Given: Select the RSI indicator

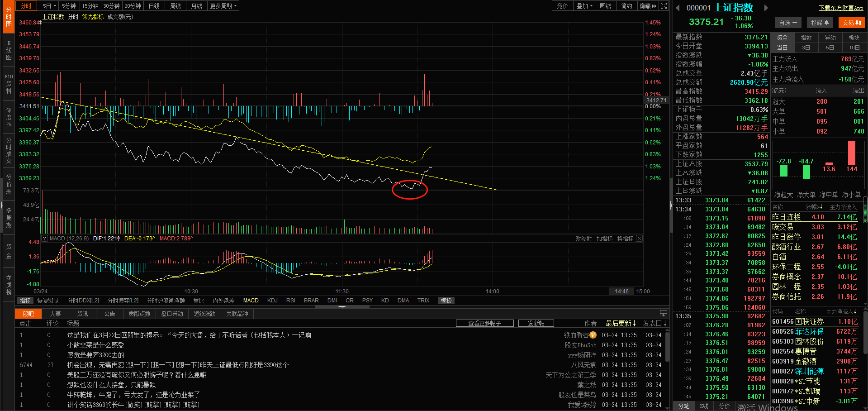Looking at the screenshot, I should tap(291, 301).
